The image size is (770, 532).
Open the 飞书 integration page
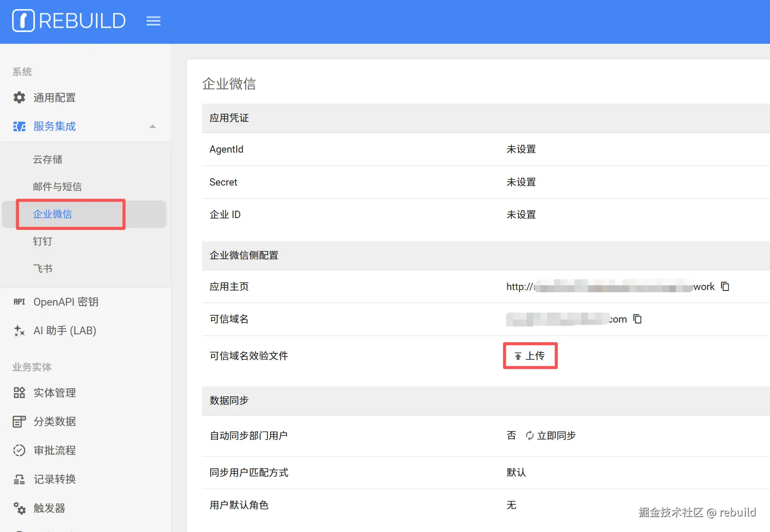tap(42, 269)
